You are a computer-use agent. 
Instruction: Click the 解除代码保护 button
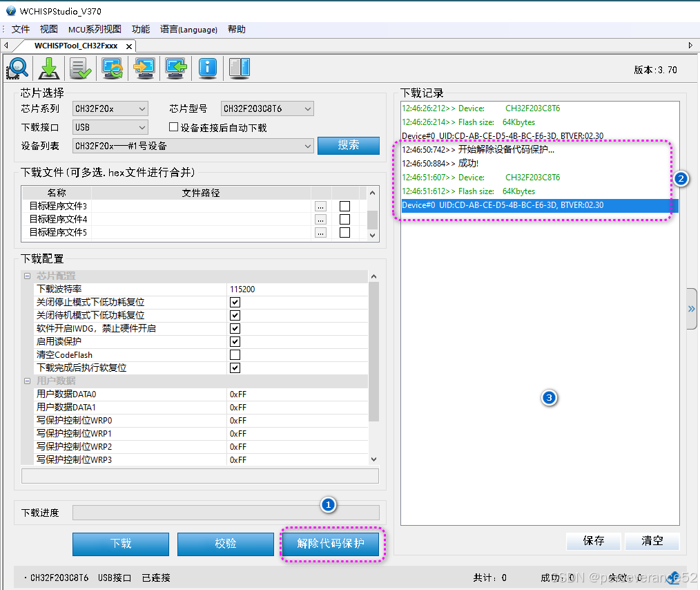[331, 544]
